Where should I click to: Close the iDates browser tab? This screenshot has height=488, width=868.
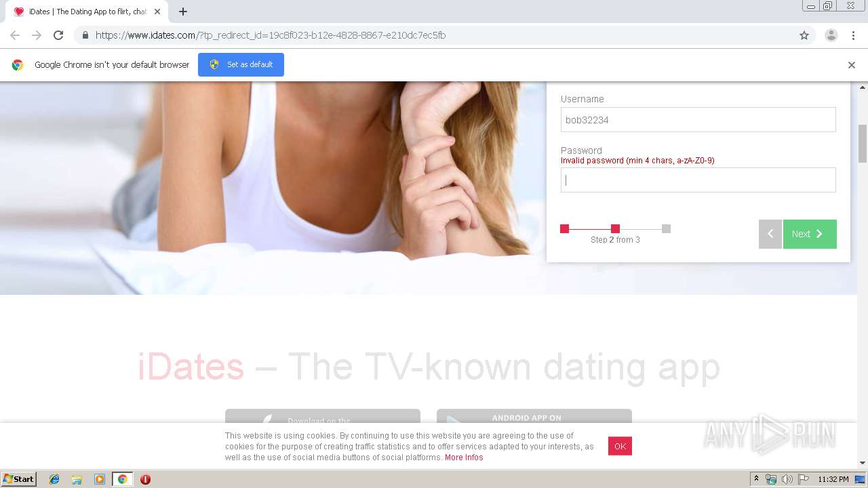click(x=157, y=12)
